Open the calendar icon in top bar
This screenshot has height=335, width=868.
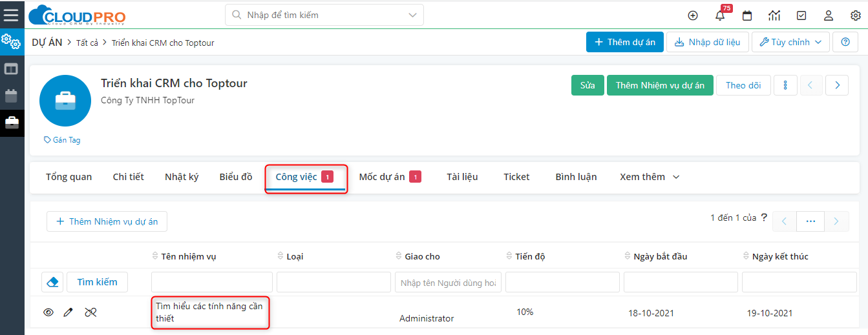click(747, 15)
